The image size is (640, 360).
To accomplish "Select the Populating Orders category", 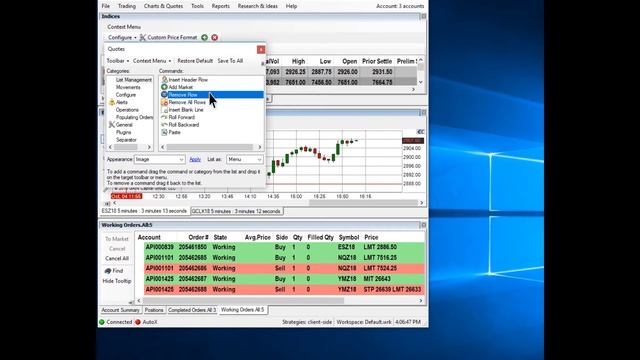I will tap(134, 117).
